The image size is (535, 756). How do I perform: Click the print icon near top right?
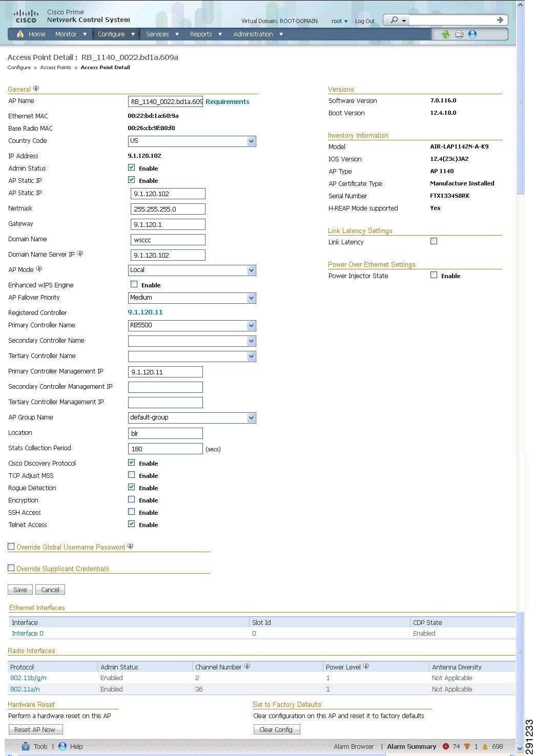pyautogui.click(x=459, y=34)
